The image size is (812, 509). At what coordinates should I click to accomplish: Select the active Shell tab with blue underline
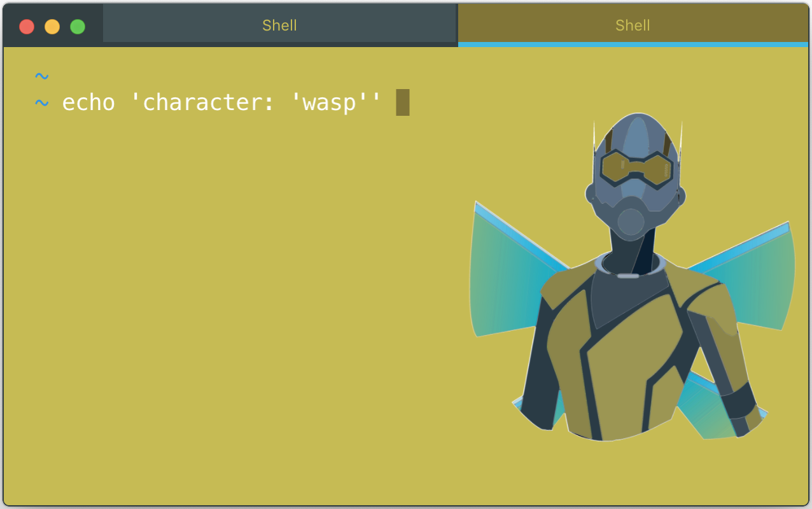pyautogui.click(x=633, y=25)
